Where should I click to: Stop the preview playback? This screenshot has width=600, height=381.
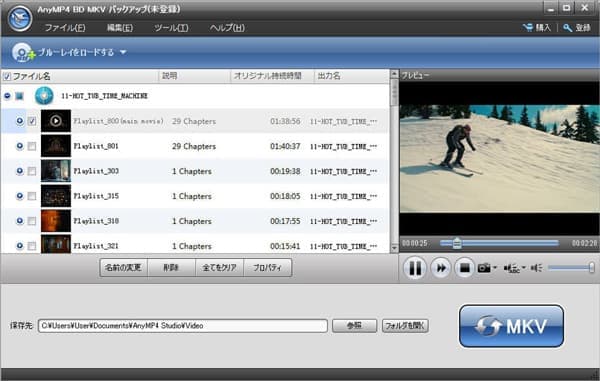pyautogui.click(x=464, y=268)
